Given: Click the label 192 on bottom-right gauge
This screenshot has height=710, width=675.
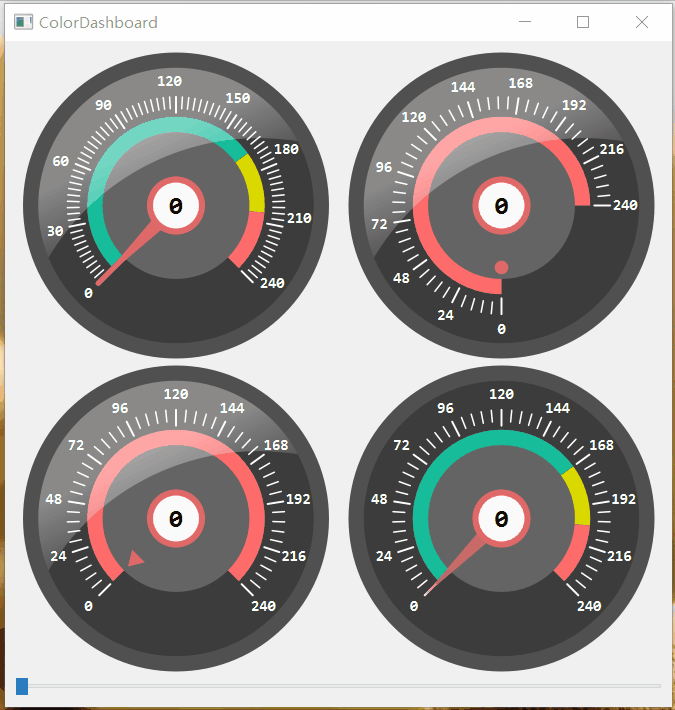Looking at the screenshot, I should [x=624, y=499].
